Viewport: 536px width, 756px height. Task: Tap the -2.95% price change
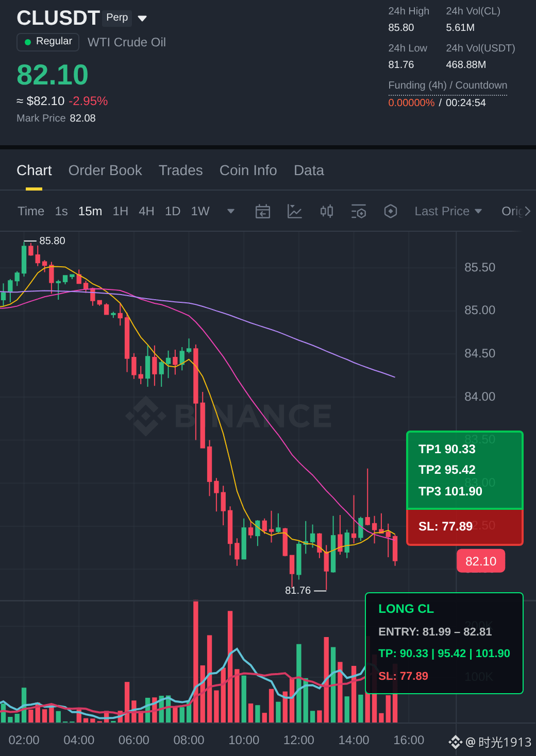click(88, 101)
